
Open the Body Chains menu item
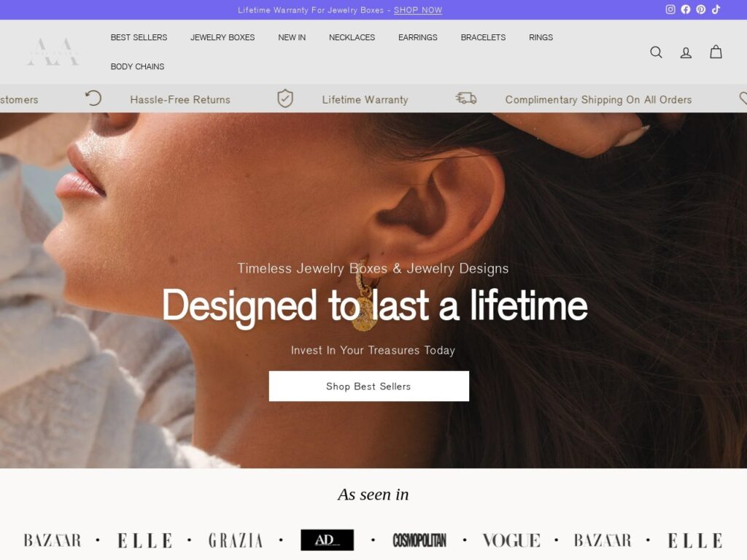tap(137, 66)
